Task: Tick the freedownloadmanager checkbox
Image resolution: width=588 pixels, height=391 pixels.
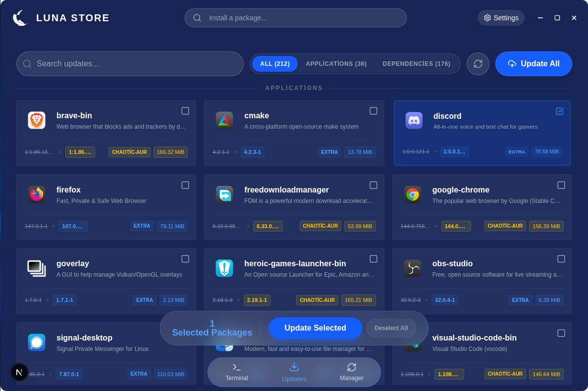Action: click(x=374, y=185)
